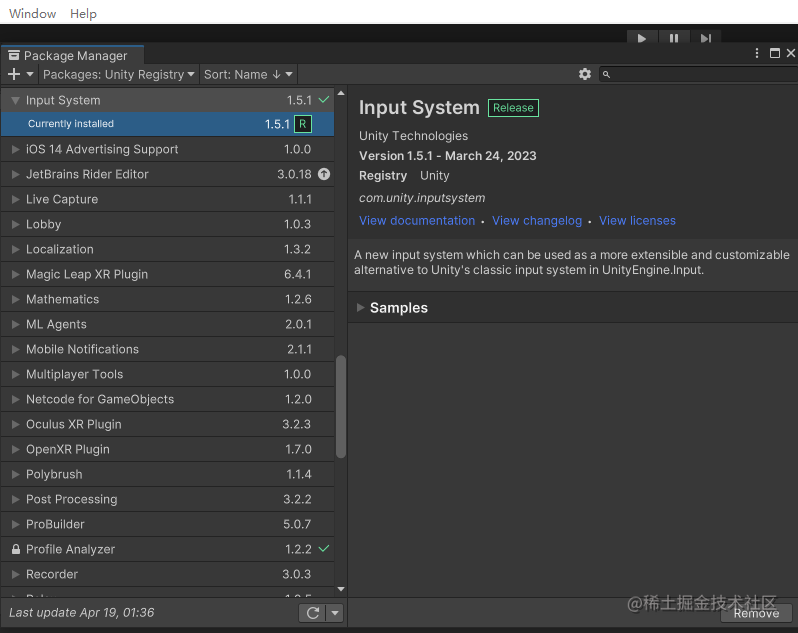
Task: Click the lock icon on Profile Analyzer
Action: [x=16, y=549]
